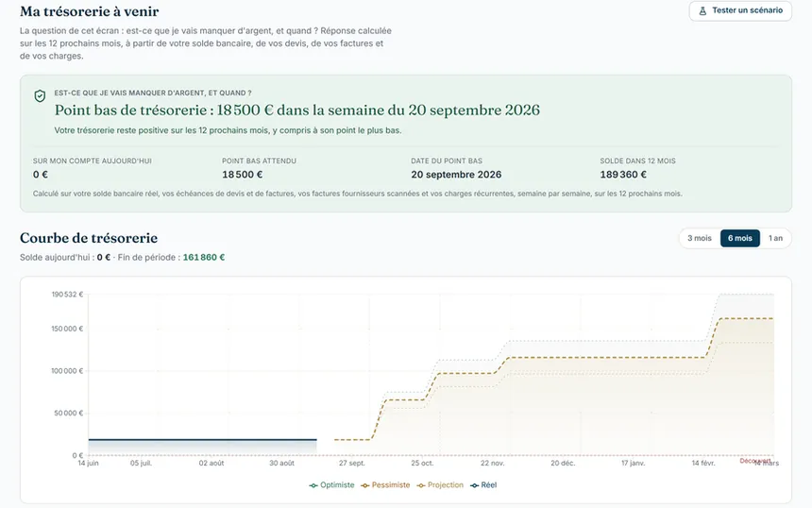Switch the chart to 3 mois

(699, 238)
